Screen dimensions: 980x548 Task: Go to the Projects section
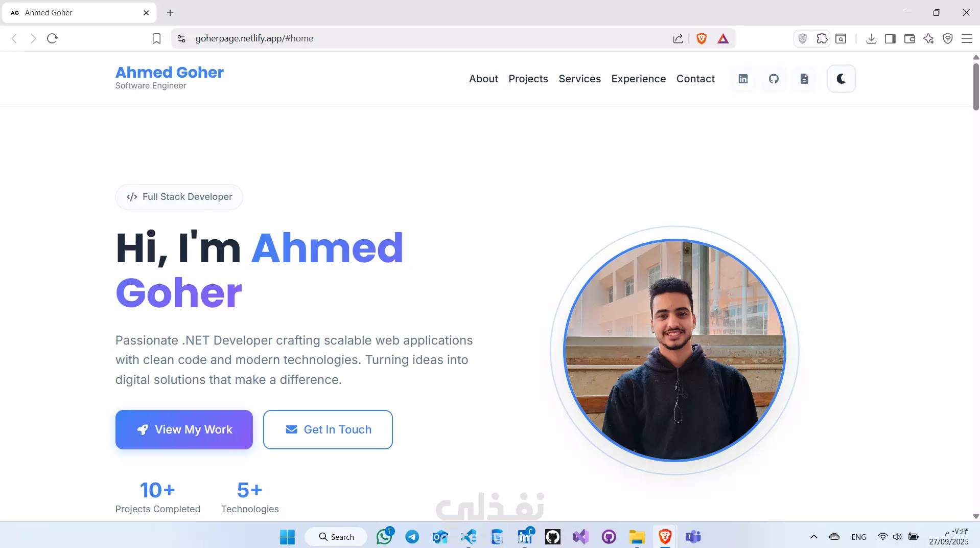pos(528,79)
